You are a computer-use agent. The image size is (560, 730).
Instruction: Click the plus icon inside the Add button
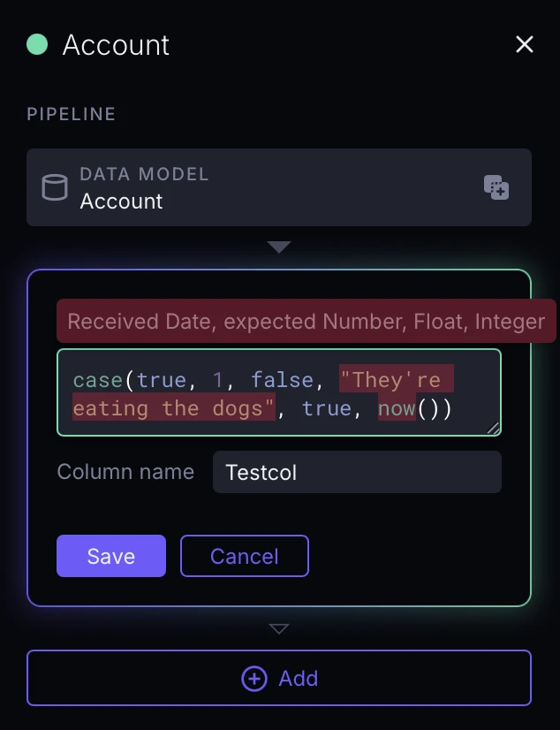(254, 678)
